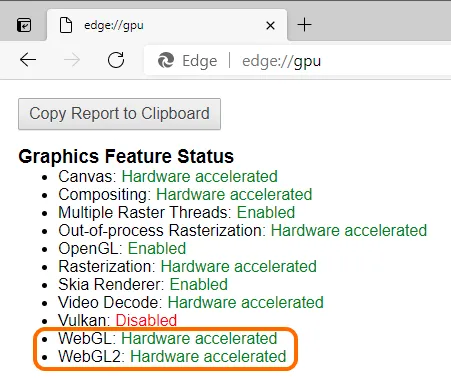Open a new tab with plus icon
Screen dimensions: 451x381
tap(304, 25)
